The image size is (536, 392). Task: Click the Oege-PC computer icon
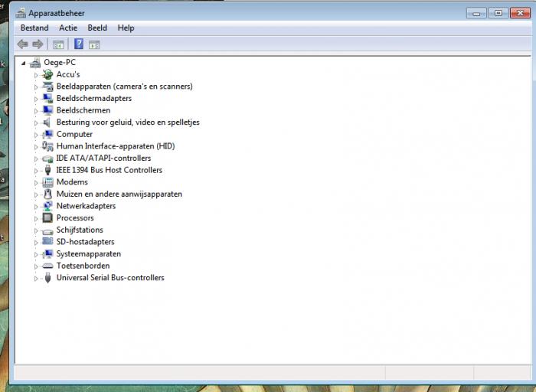click(x=35, y=63)
